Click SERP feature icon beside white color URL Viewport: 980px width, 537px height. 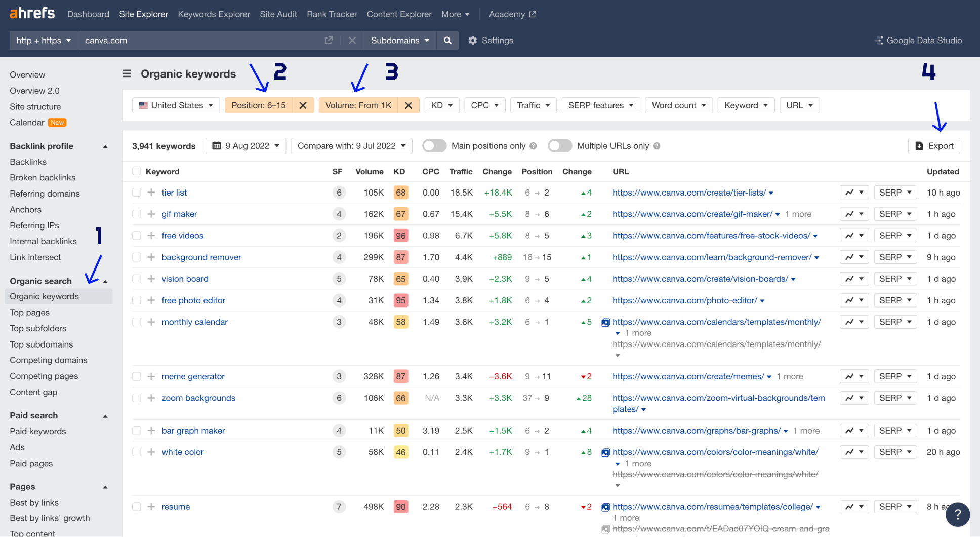tap(605, 452)
